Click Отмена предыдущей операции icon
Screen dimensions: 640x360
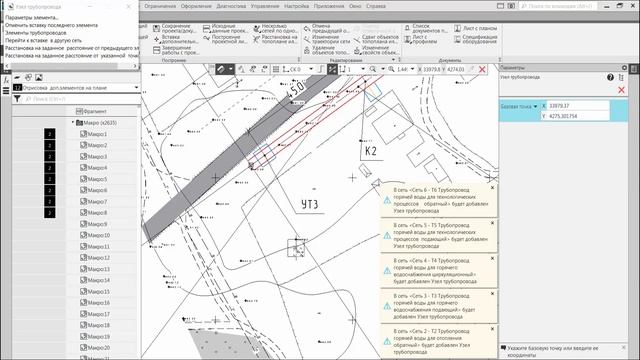[307, 28]
